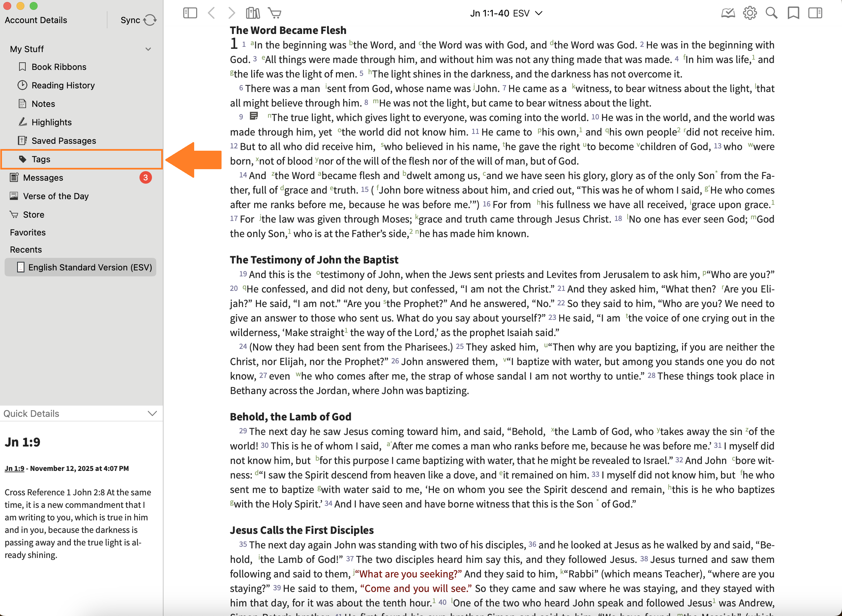842x616 pixels.
Task: Open the reading plan chart icon
Action: point(728,14)
